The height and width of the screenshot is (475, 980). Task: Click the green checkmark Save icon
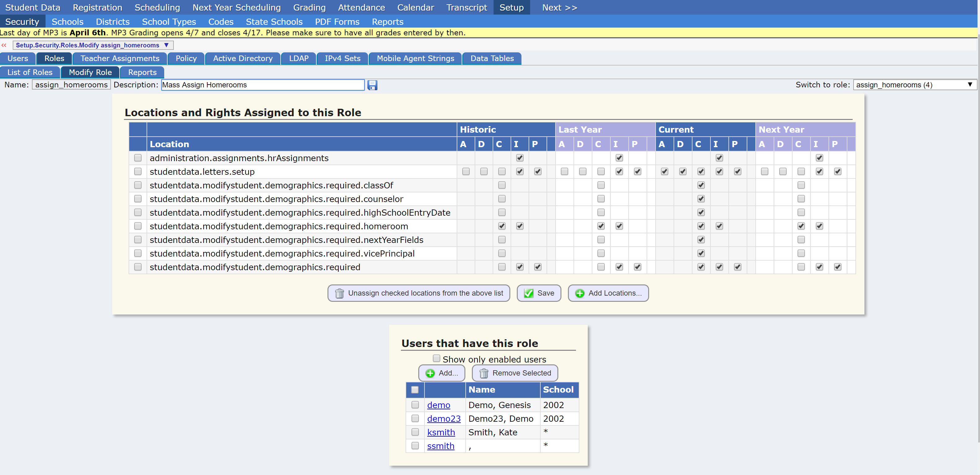(529, 293)
